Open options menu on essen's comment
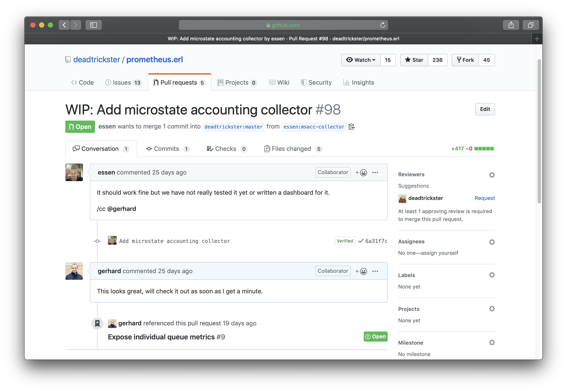 pyautogui.click(x=375, y=173)
